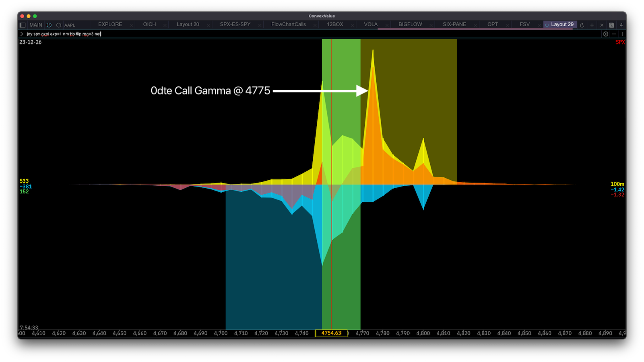Switch to the OPT tab
Screen dimensions: 644x362
point(493,25)
